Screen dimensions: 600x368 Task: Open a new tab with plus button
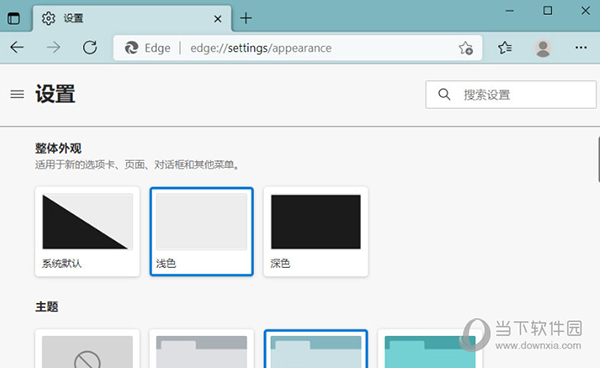click(x=246, y=18)
